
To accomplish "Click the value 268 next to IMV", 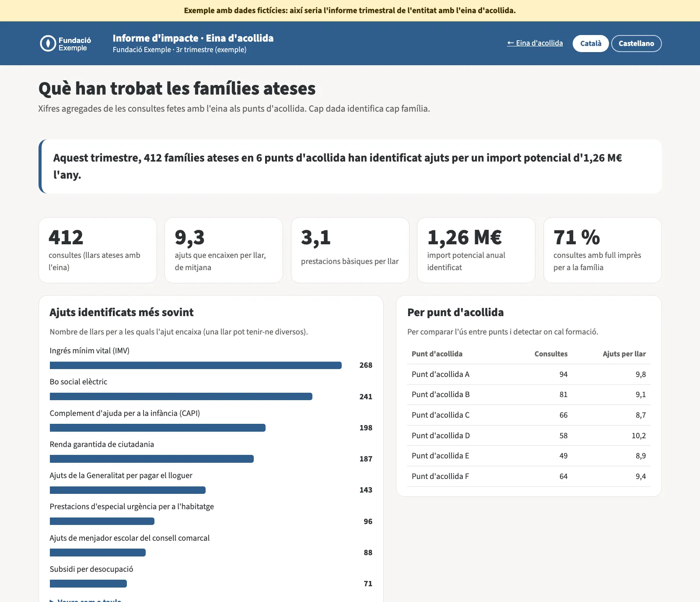I will click(x=366, y=365).
